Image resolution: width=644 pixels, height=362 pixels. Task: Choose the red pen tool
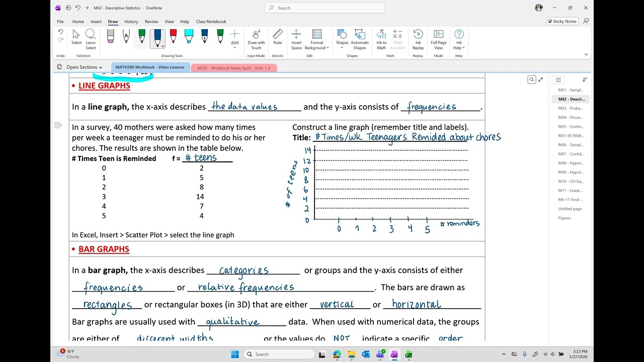[x=173, y=36]
